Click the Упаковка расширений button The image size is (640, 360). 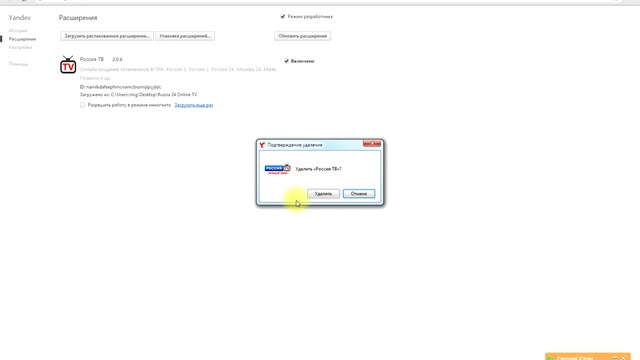(x=185, y=36)
